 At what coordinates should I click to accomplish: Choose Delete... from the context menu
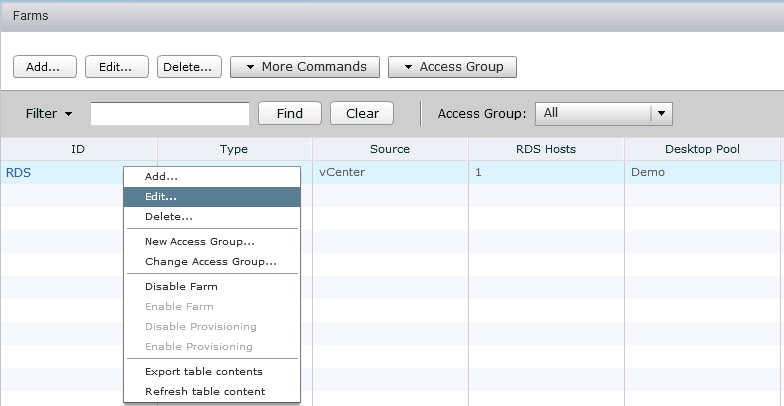(x=168, y=217)
